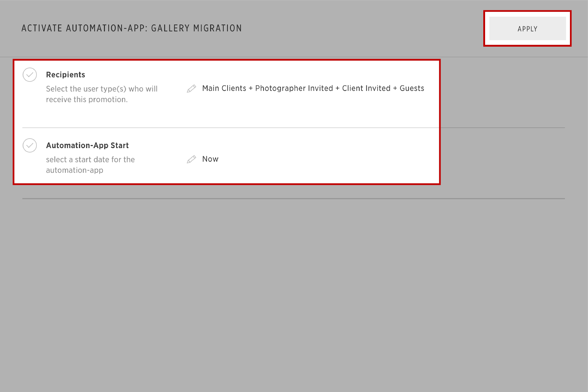
Task: Click the empty gray area below settings
Action: pyautogui.click(x=294, y=294)
